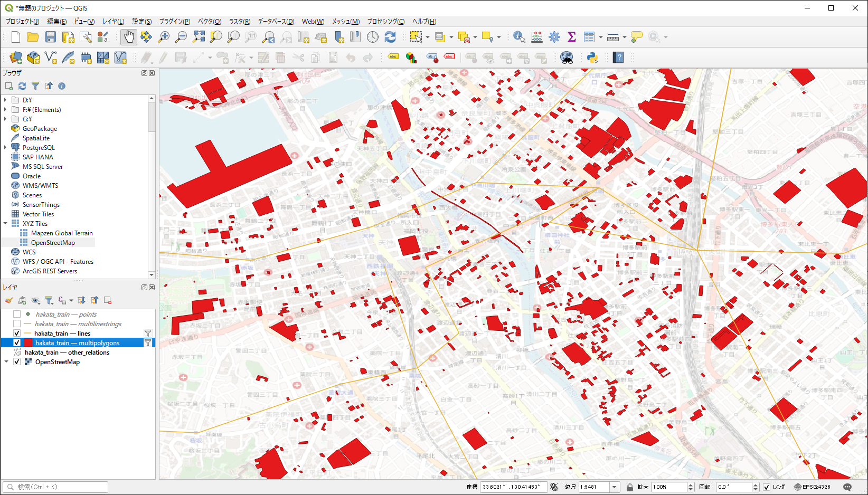
Task: Open the プロセシング(C) menu
Action: pos(385,22)
